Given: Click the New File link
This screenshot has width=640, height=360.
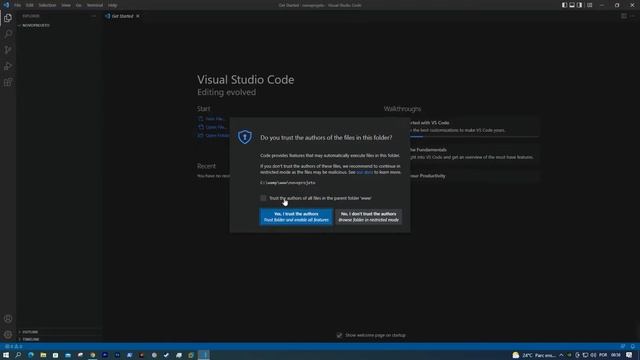Looking at the screenshot, I should click(x=212, y=119).
